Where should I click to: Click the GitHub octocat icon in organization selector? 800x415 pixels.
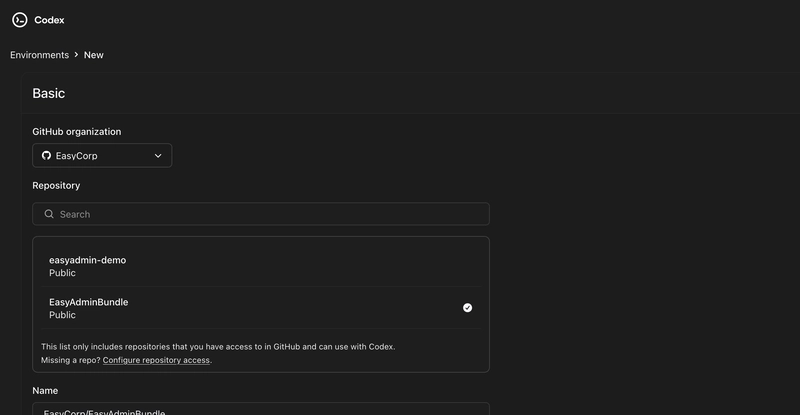[46, 156]
